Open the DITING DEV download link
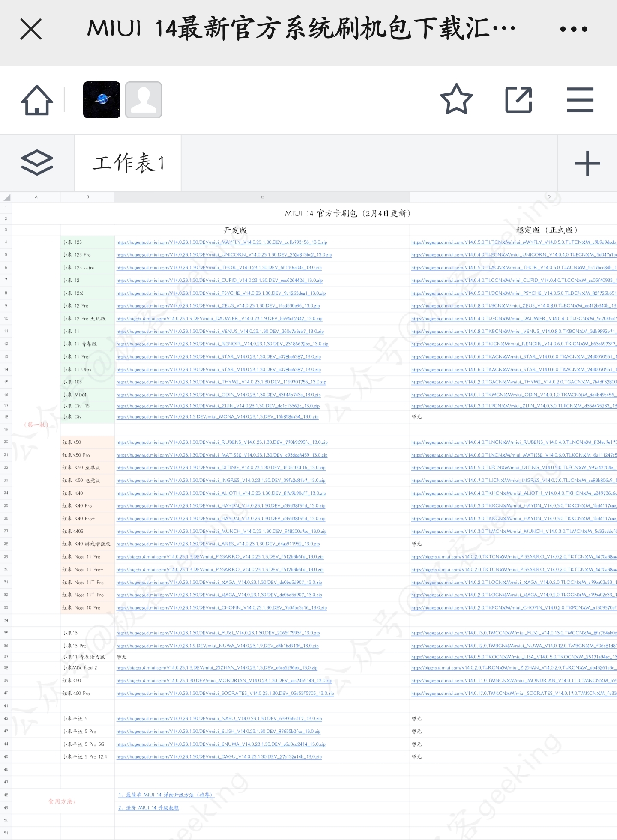617x840 pixels. pyautogui.click(x=221, y=468)
